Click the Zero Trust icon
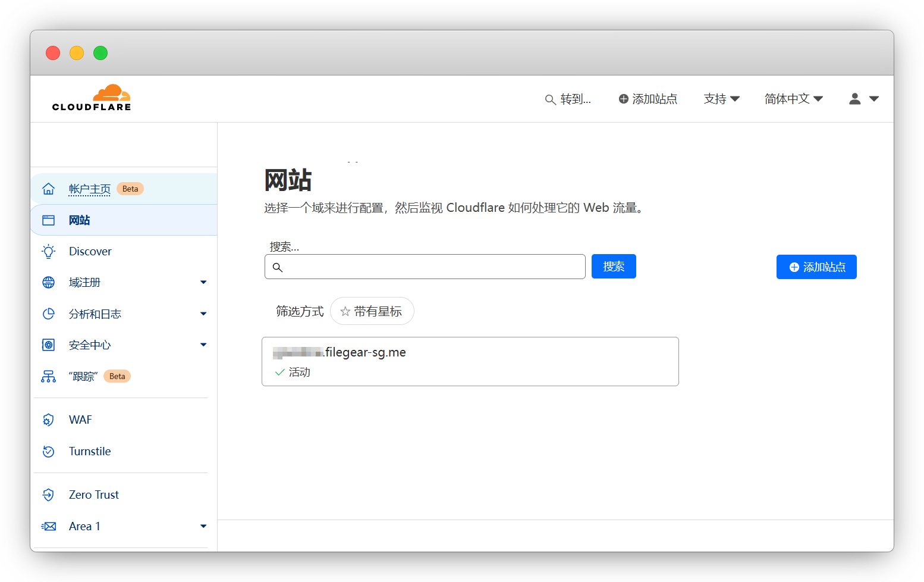924x582 pixels. [x=49, y=495]
